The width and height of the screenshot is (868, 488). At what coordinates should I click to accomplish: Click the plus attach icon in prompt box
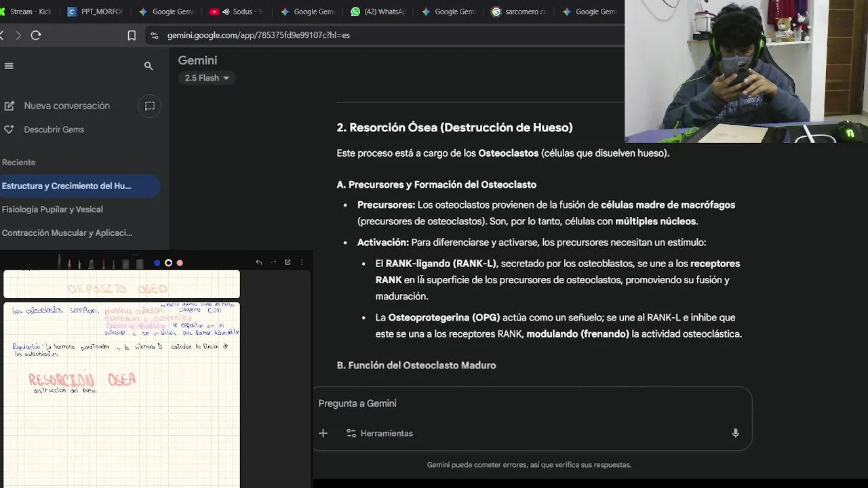point(323,433)
